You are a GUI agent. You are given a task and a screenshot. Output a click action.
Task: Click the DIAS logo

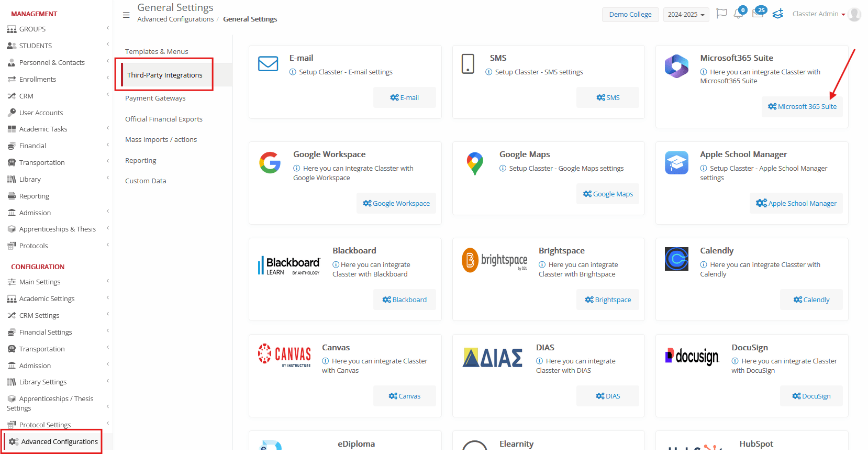[x=493, y=358]
